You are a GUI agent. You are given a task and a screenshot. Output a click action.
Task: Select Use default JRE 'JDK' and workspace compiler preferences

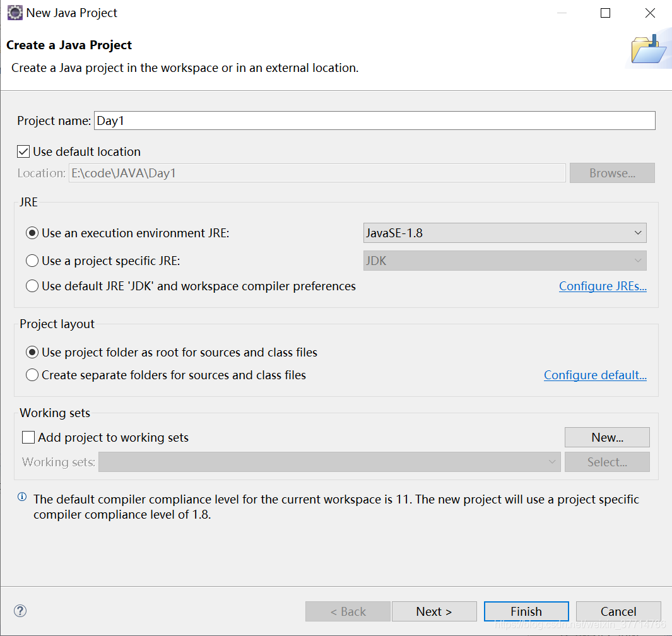click(x=32, y=285)
